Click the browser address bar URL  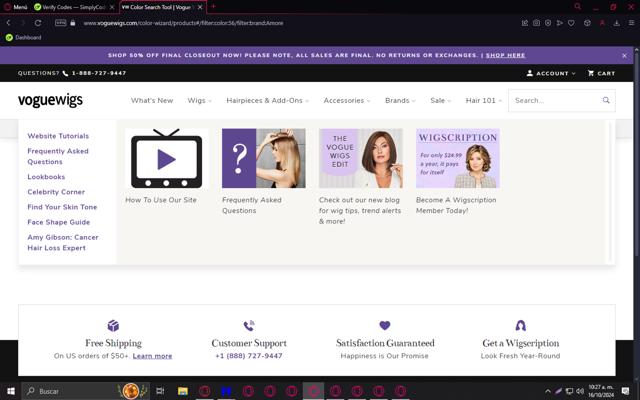coord(183,23)
